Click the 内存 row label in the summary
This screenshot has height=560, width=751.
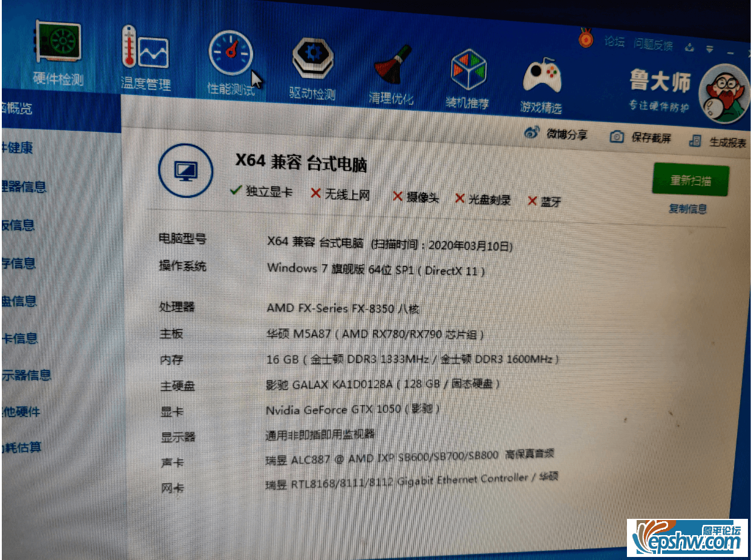(x=171, y=360)
